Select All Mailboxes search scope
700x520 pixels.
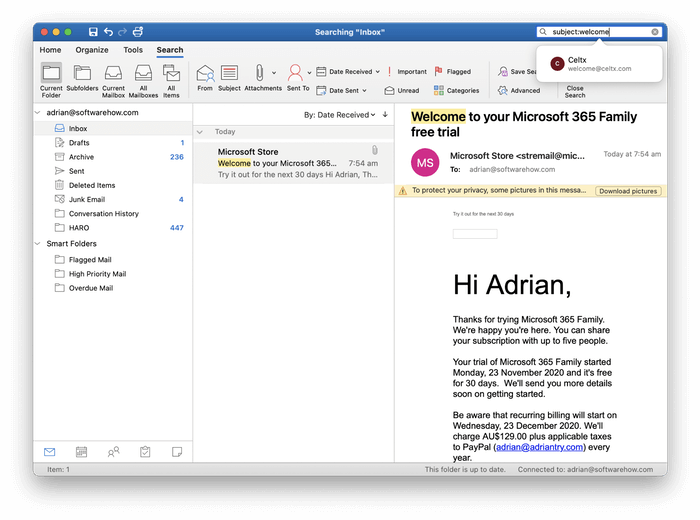[x=143, y=80]
